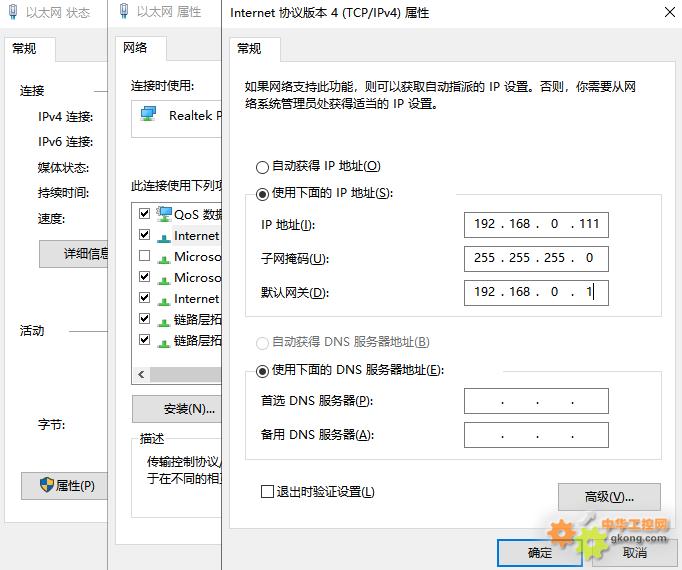The image size is (682, 570).
Task: Check the unchecked Microsoft item checkbox
Action: [145, 256]
